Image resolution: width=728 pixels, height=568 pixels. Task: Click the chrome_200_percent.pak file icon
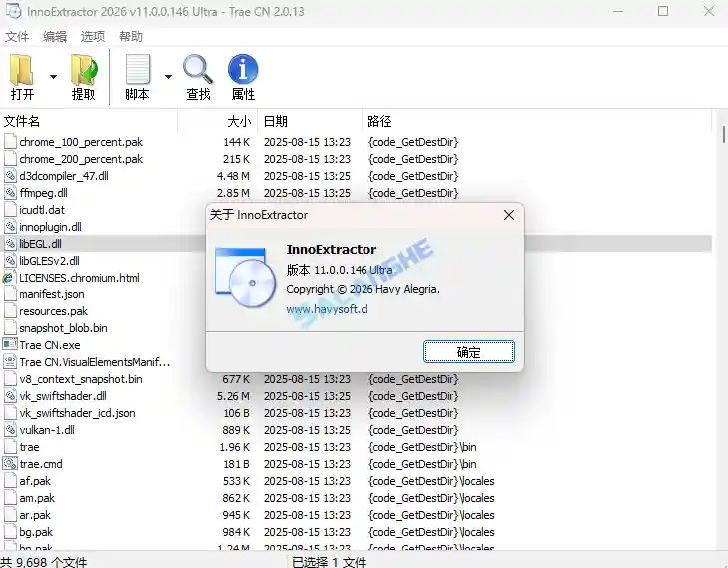10,159
